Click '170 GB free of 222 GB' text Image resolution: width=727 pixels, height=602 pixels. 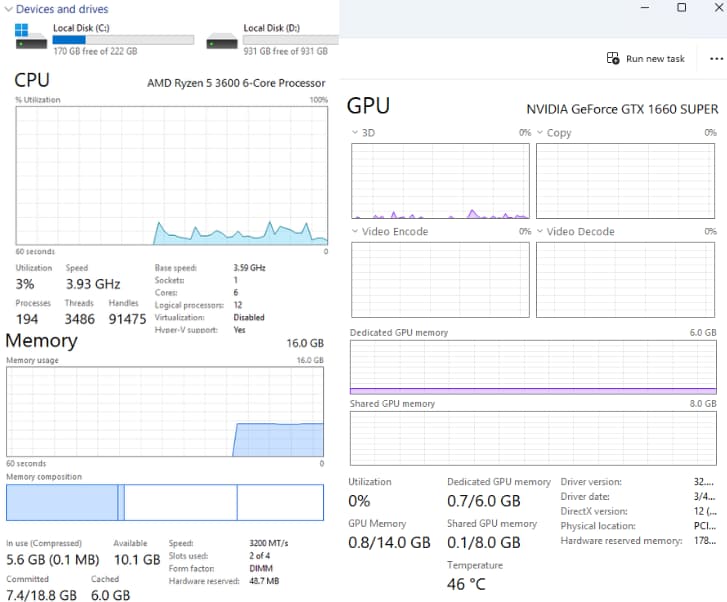(95, 51)
